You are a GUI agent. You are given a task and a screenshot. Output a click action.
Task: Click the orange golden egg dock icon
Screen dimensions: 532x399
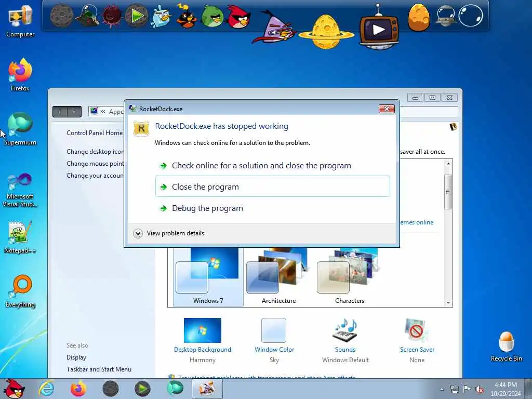419,17
